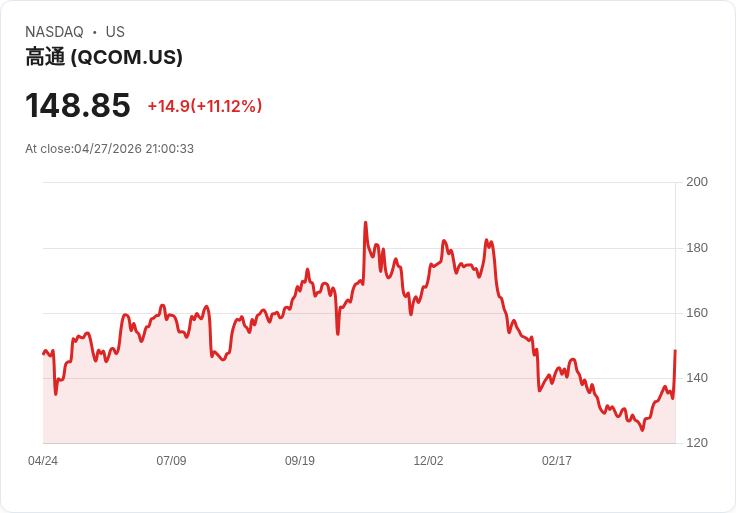The width and height of the screenshot is (736, 513).
Task: Click the chart's highest peak near 188
Action: 366,223
